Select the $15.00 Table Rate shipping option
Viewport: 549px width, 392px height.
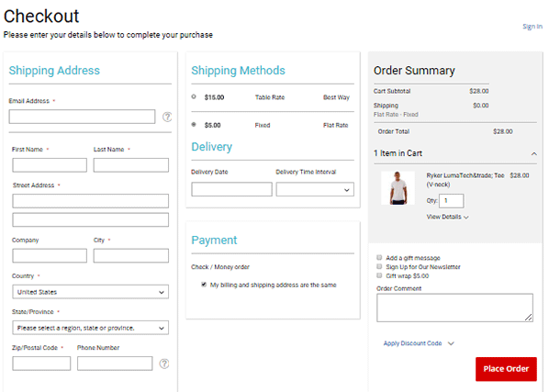194,96
